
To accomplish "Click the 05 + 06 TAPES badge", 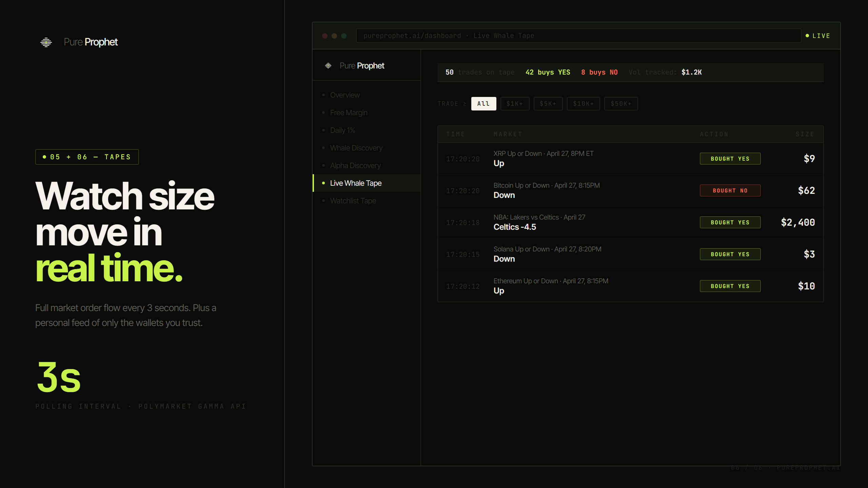I will tap(87, 157).
